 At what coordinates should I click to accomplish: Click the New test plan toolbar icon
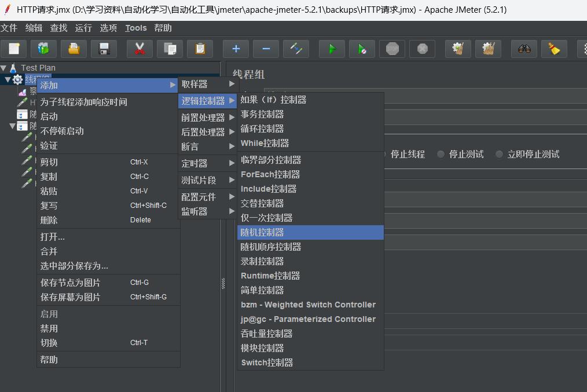click(x=14, y=49)
